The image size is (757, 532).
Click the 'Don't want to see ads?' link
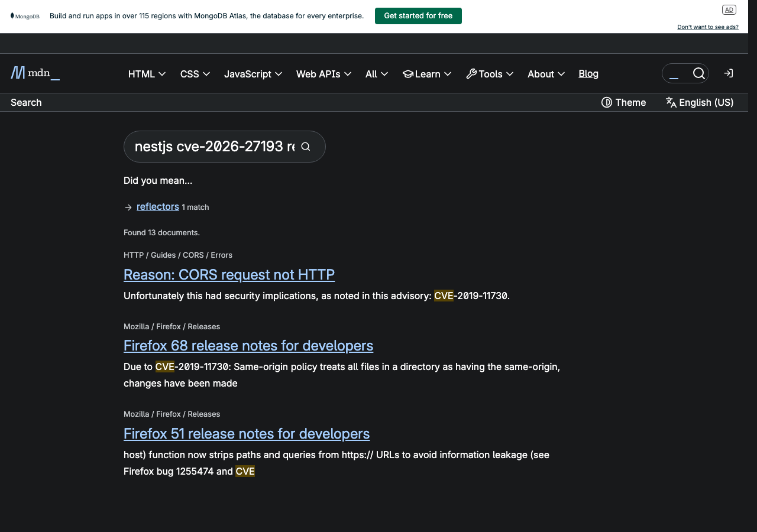(x=707, y=27)
